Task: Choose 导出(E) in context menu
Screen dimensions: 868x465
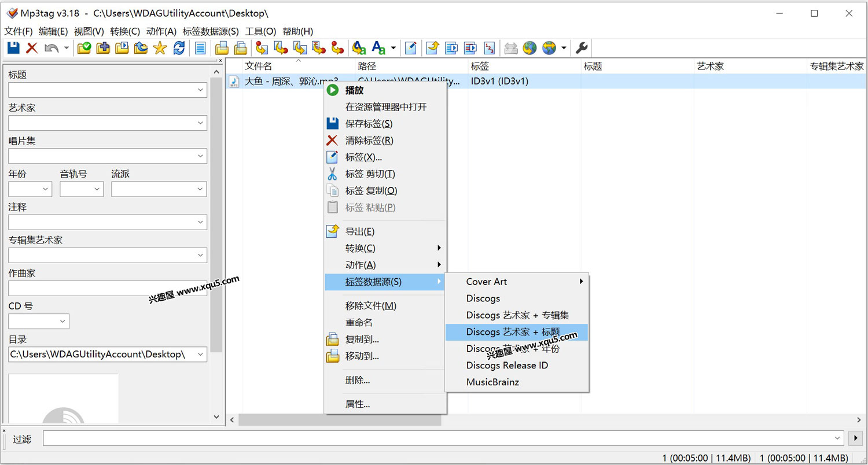Action: coord(385,231)
